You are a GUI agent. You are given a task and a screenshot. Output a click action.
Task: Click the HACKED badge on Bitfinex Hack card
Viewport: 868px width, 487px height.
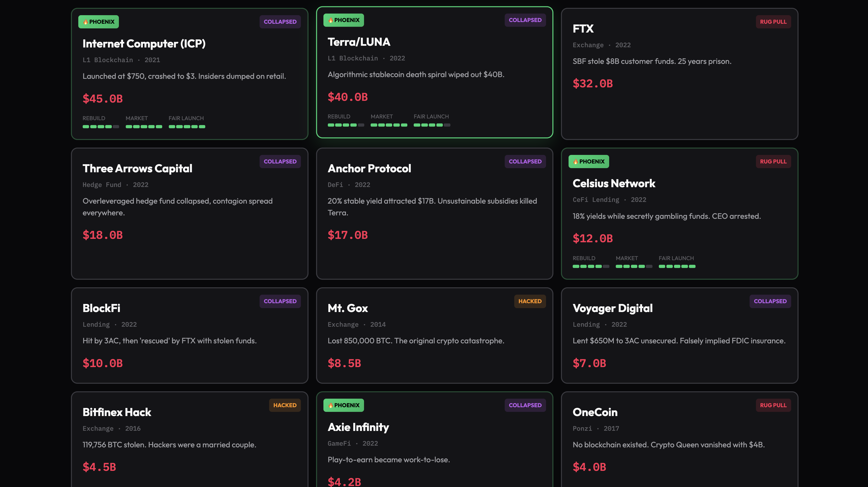pos(284,405)
